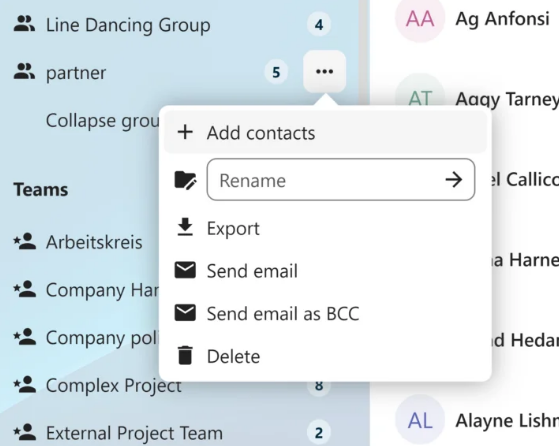Select the AL avatar of Alayne
Viewport: 559px width, 446px height.
(420, 420)
